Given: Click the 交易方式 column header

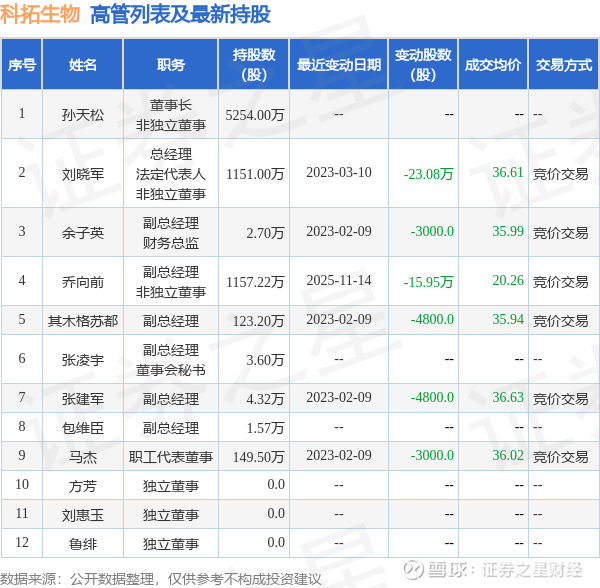Looking at the screenshot, I should click(x=564, y=64).
